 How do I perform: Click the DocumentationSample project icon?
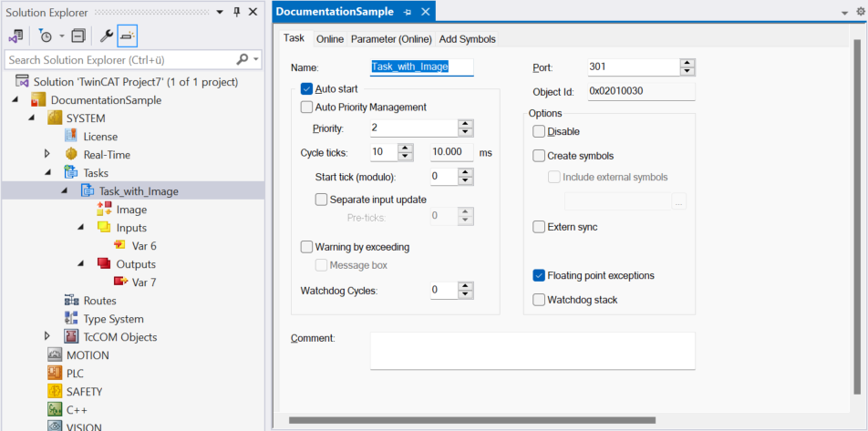[x=37, y=100]
